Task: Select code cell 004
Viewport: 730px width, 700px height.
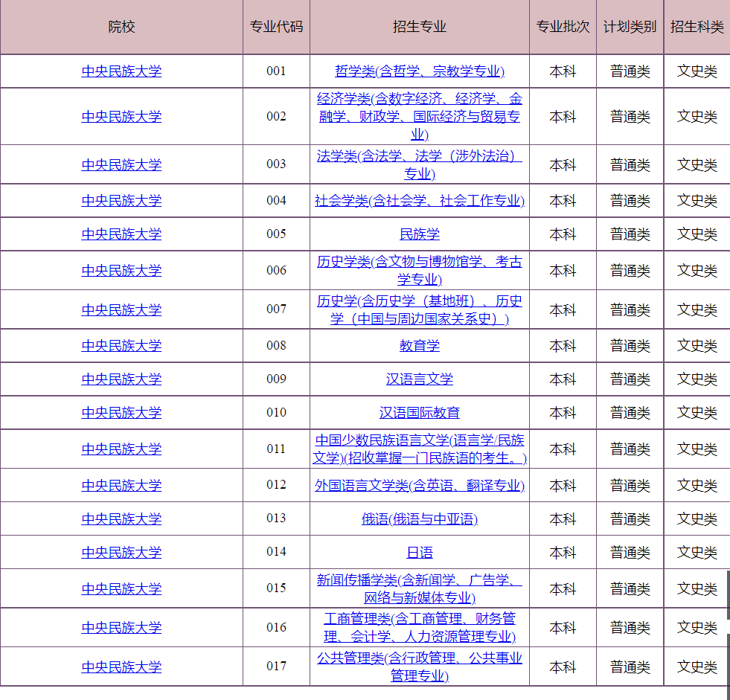Action: pyautogui.click(x=277, y=201)
